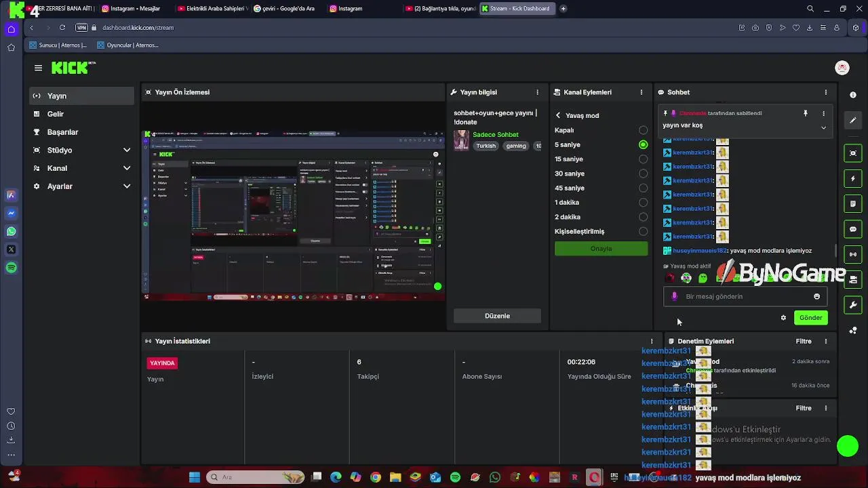
Task: Open the Sadece Sohbet category link
Action: click(x=495, y=135)
